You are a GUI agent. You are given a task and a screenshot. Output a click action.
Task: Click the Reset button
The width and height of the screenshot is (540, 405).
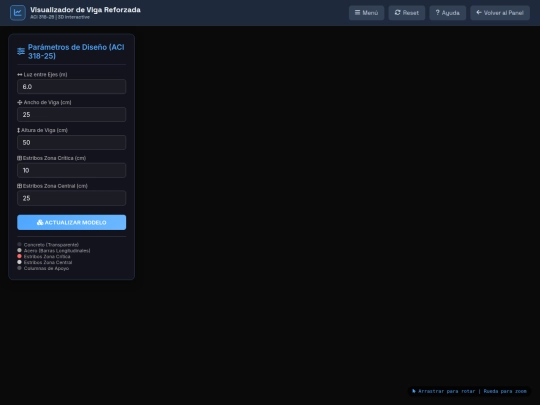pyautogui.click(x=407, y=13)
